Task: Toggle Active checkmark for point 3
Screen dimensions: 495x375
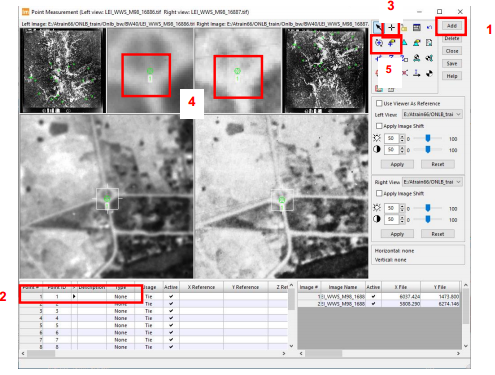Action: (171, 311)
